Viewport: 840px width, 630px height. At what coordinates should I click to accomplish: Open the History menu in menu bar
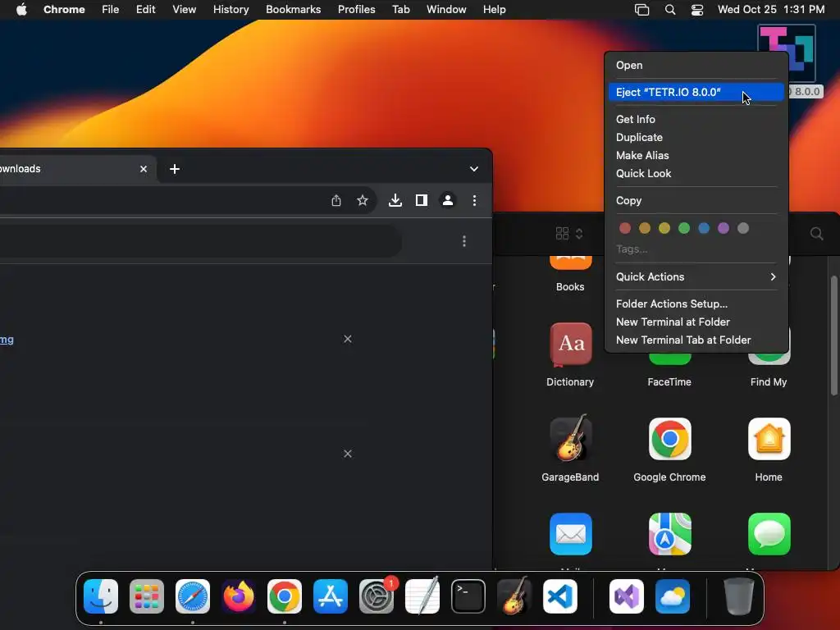231,10
